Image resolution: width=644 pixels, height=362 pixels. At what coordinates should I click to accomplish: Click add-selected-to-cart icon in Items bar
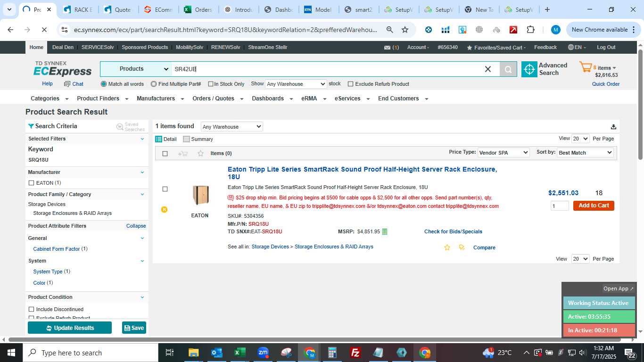(x=183, y=153)
